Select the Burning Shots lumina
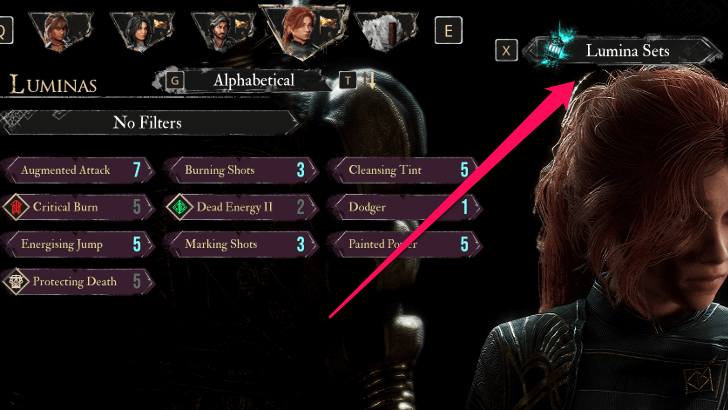728x410 pixels. coord(242,170)
